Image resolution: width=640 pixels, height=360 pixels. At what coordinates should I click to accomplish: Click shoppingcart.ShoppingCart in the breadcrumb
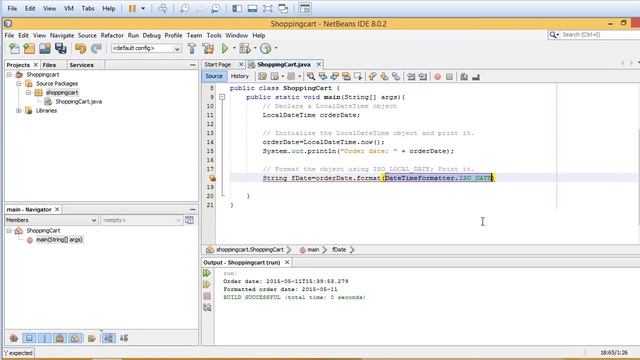tap(249, 249)
